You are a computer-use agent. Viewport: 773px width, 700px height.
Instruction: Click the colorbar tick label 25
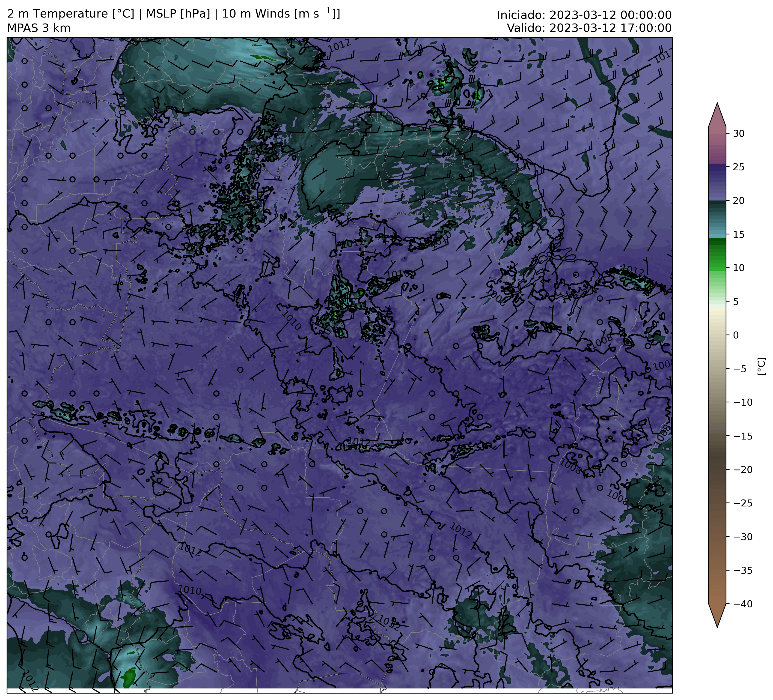pyautogui.click(x=739, y=167)
